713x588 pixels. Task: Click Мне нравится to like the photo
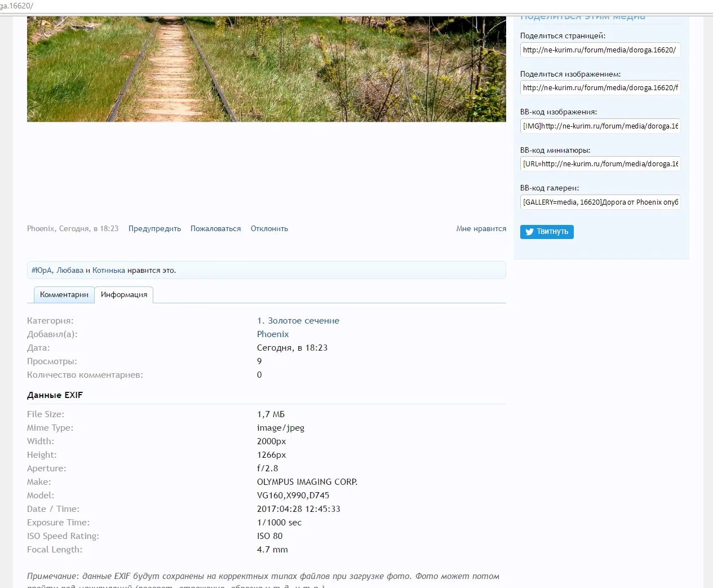(481, 228)
